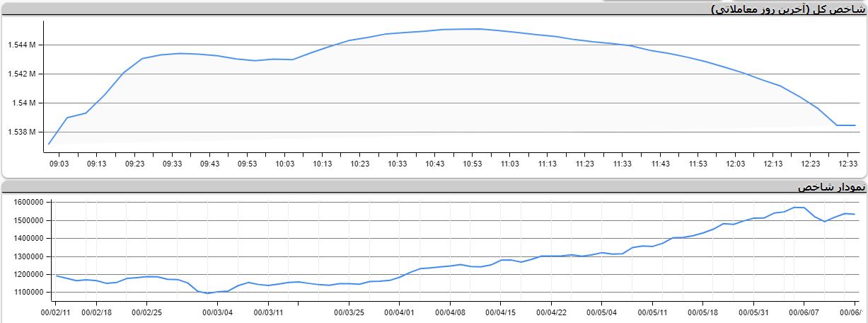Click the 1.538 M y-axis label

pos(21,132)
